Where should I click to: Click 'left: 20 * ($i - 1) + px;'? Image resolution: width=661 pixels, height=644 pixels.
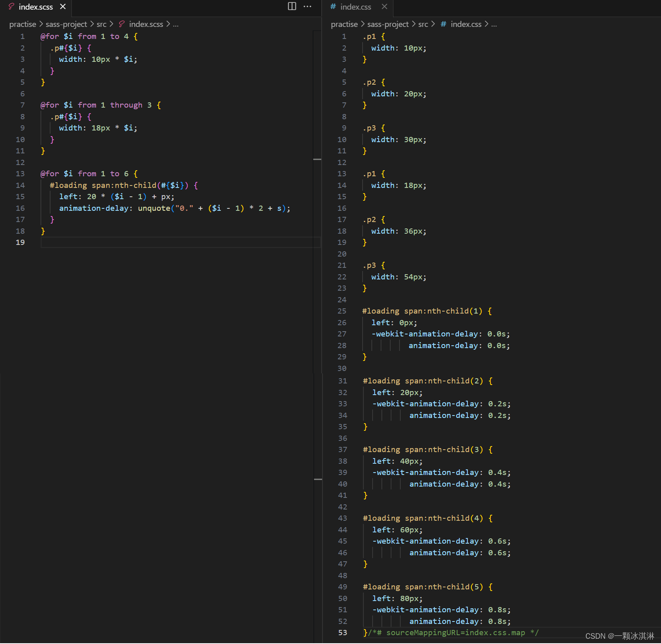(x=116, y=197)
